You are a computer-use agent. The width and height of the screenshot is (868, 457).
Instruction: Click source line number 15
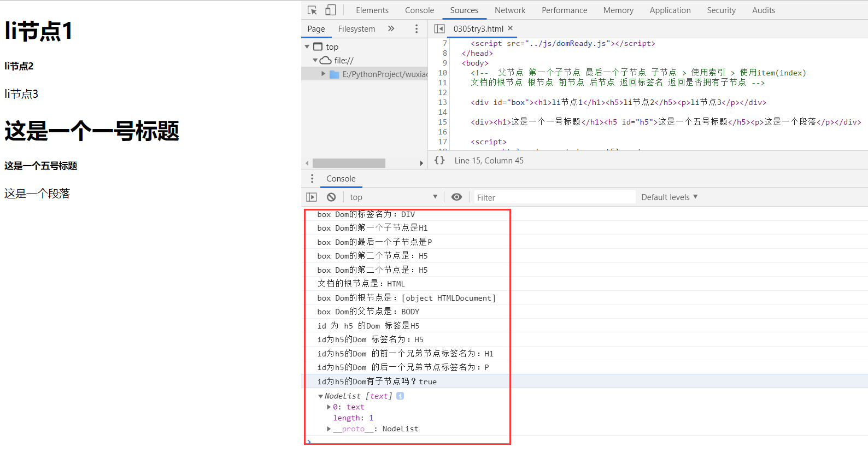click(x=442, y=122)
